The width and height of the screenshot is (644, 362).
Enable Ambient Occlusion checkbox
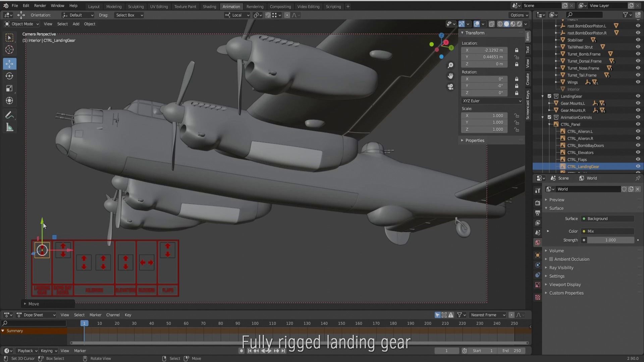[551, 259]
